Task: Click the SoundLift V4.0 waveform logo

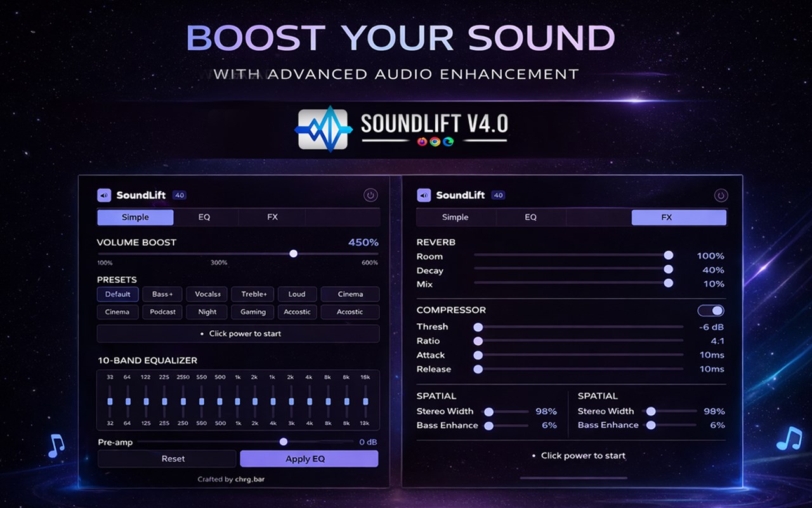Action: 324,130
